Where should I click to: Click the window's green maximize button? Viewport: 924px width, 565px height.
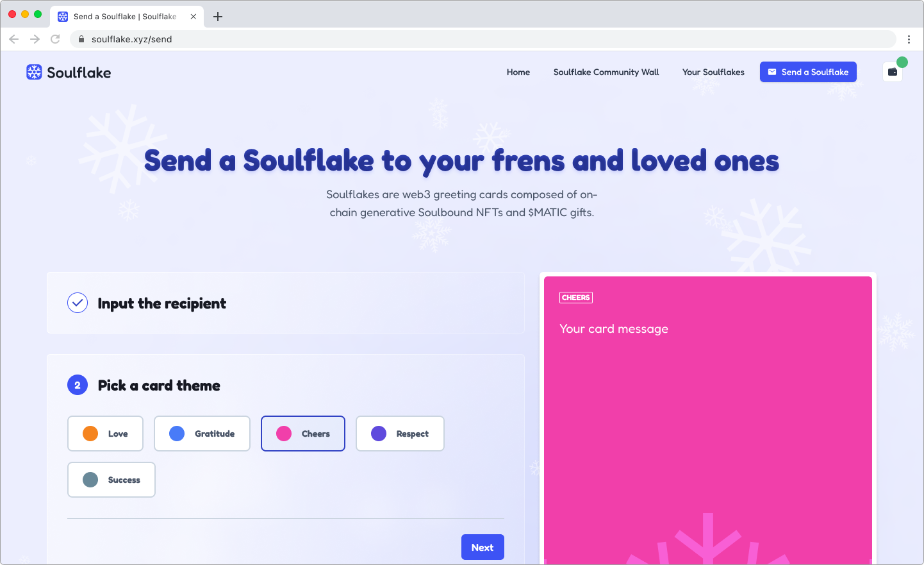tap(38, 14)
